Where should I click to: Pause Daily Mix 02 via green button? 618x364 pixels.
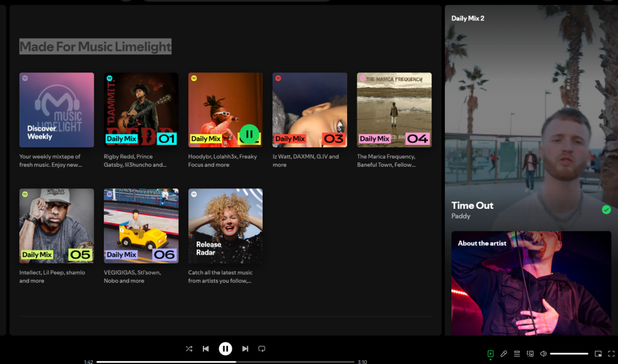coord(249,135)
